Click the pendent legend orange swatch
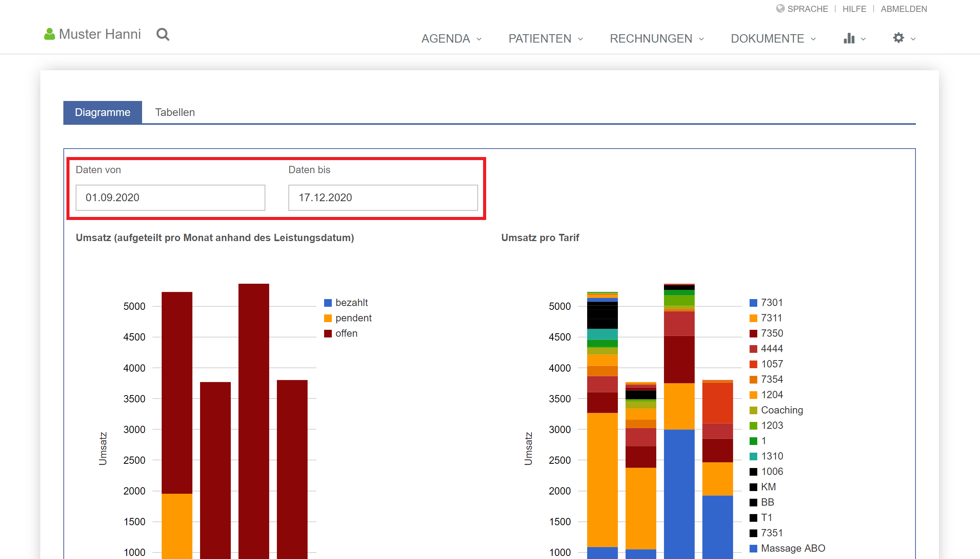This screenshot has height=559, width=980. click(x=328, y=318)
